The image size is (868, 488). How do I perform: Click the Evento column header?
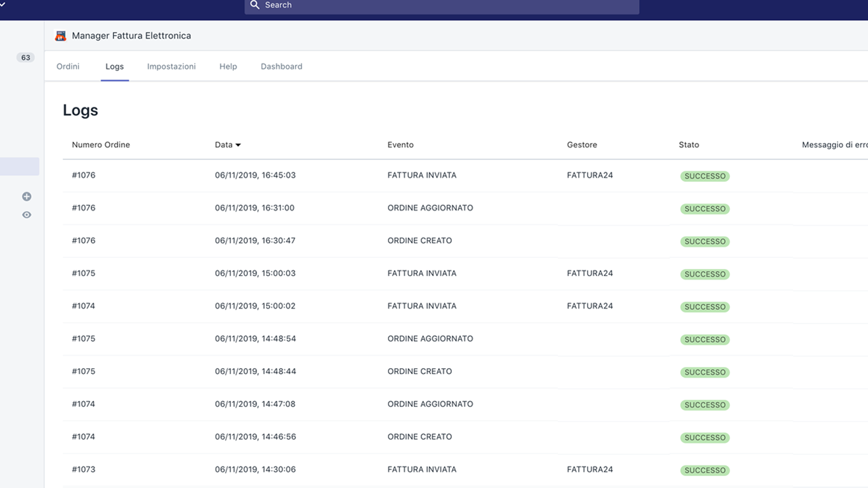pyautogui.click(x=400, y=145)
